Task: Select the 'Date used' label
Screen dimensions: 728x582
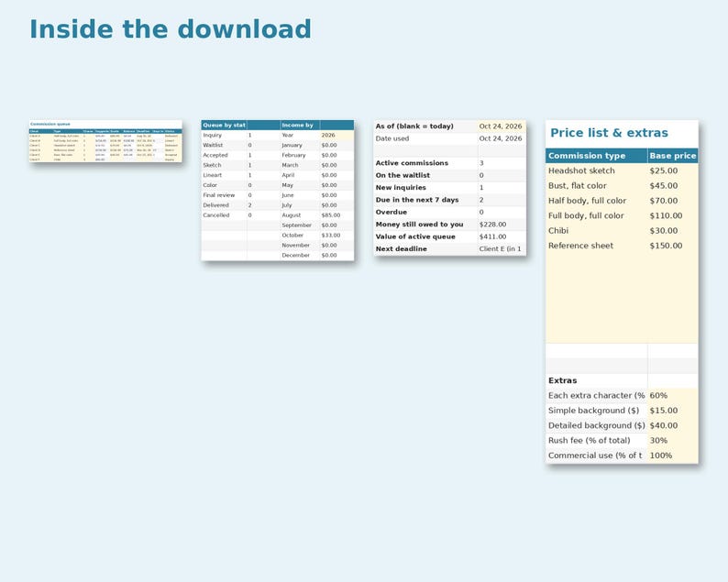Action: pos(392,138)
